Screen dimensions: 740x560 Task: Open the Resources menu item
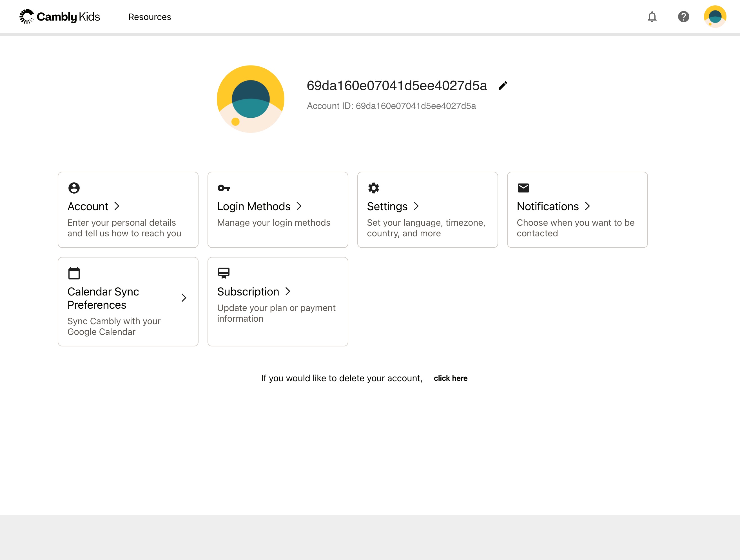(x=150, y=17)
